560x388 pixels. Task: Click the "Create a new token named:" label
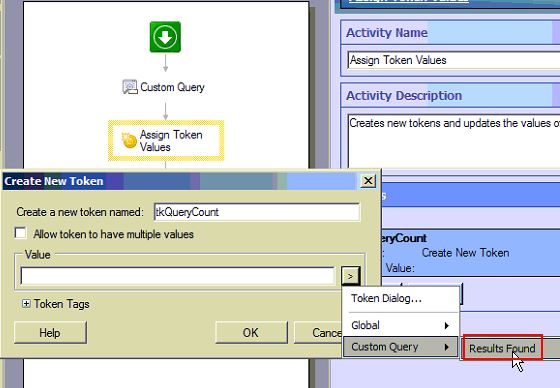coord(80,212)
